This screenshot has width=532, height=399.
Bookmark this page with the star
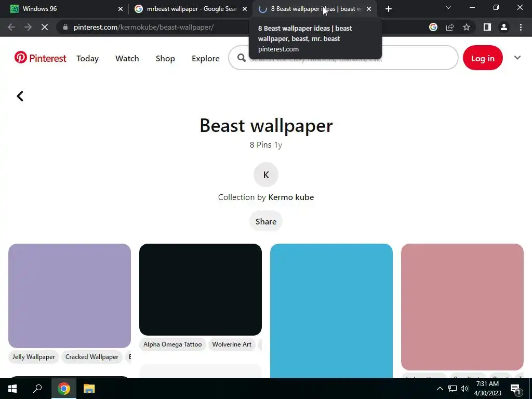pos(467,27)
